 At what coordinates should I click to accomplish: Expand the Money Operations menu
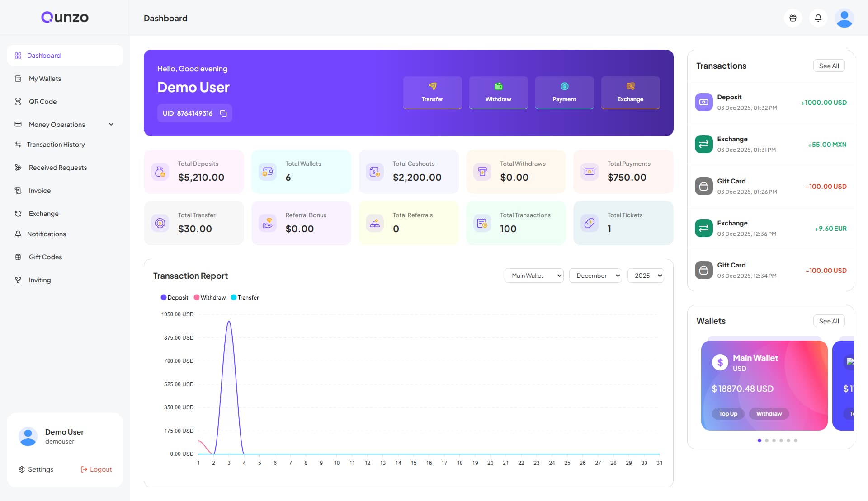click(65, 124)
